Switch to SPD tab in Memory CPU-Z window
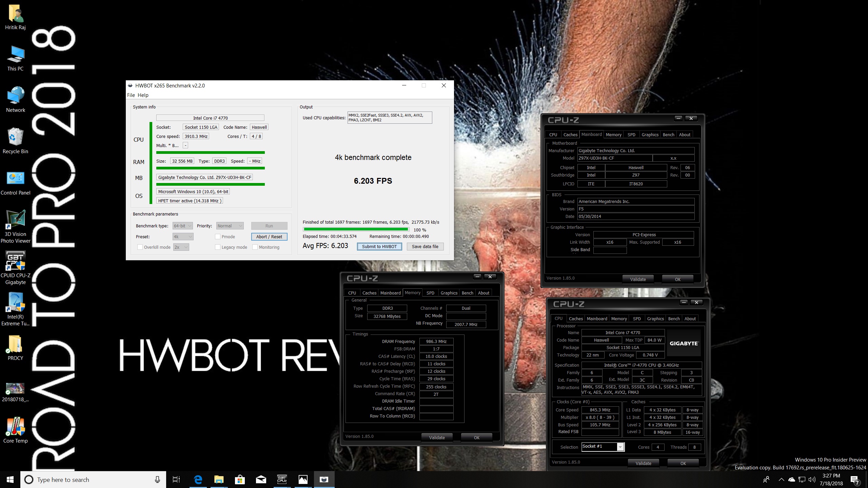 tap(430, 293)
